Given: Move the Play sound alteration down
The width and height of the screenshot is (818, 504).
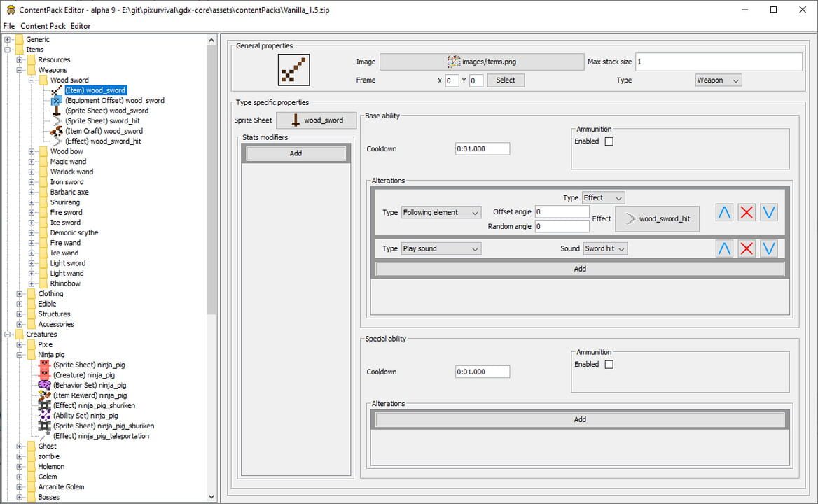Looking at the screenshot, I should (769, 248).
